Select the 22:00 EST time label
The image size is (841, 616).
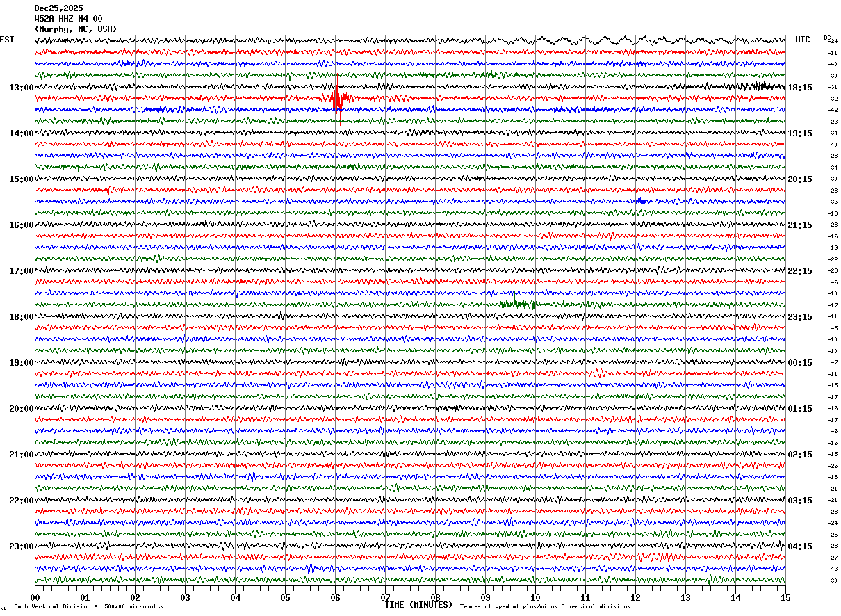tap(21, 501)
